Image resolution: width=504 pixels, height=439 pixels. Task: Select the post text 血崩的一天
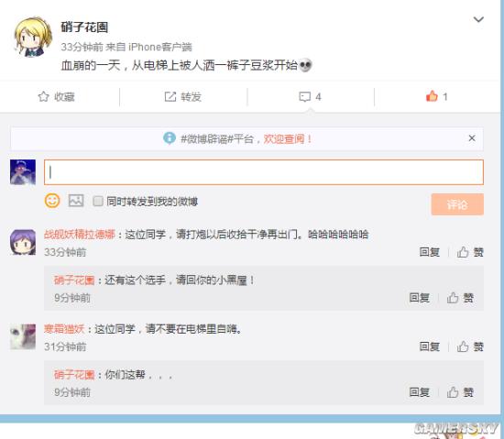pyautogui.click(x=91, y=66)
